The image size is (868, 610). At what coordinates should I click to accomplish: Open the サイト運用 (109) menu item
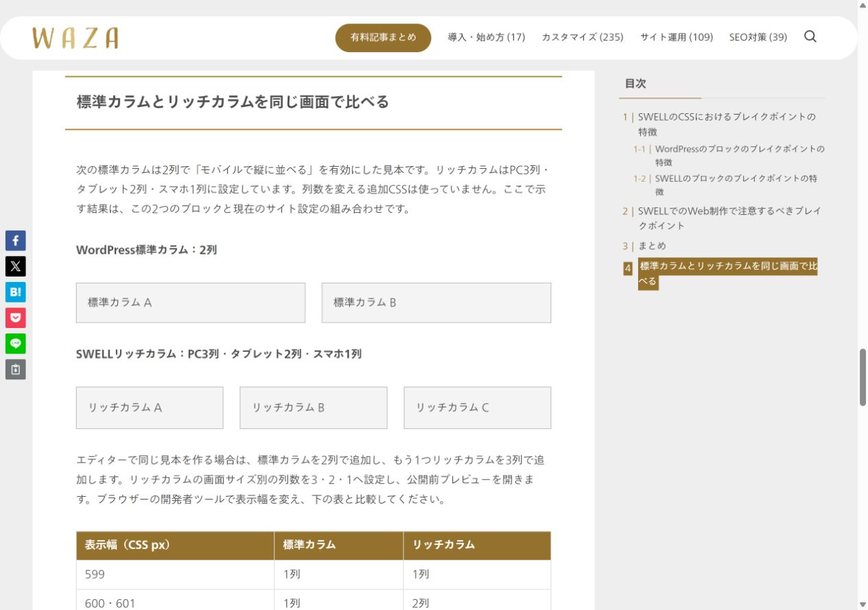677,38
